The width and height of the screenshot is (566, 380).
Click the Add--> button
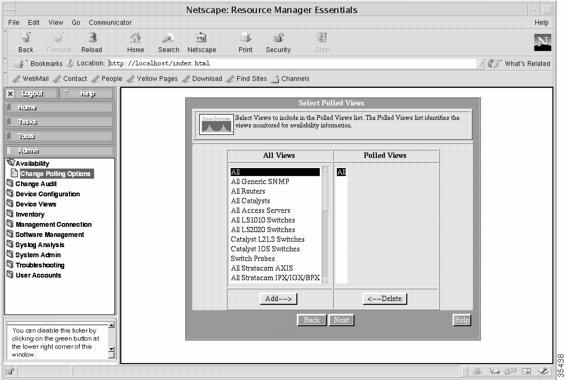[278, 299]
